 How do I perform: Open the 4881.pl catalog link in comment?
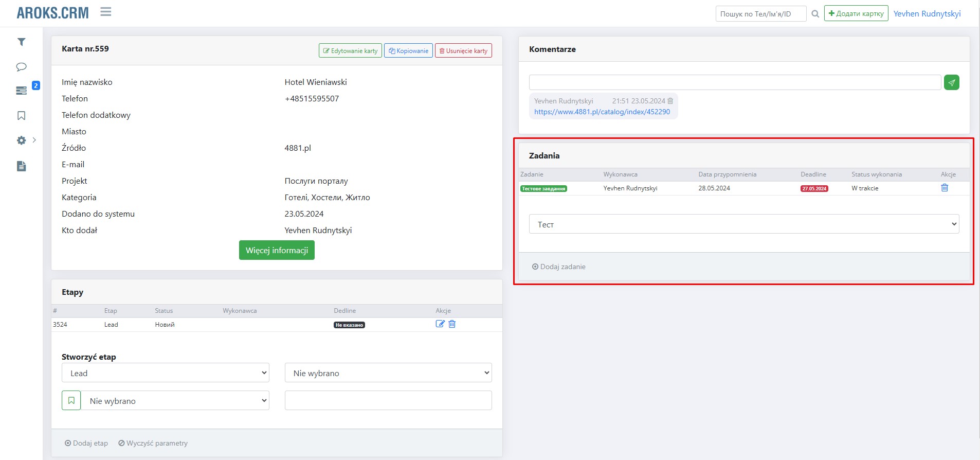point(602,112)
